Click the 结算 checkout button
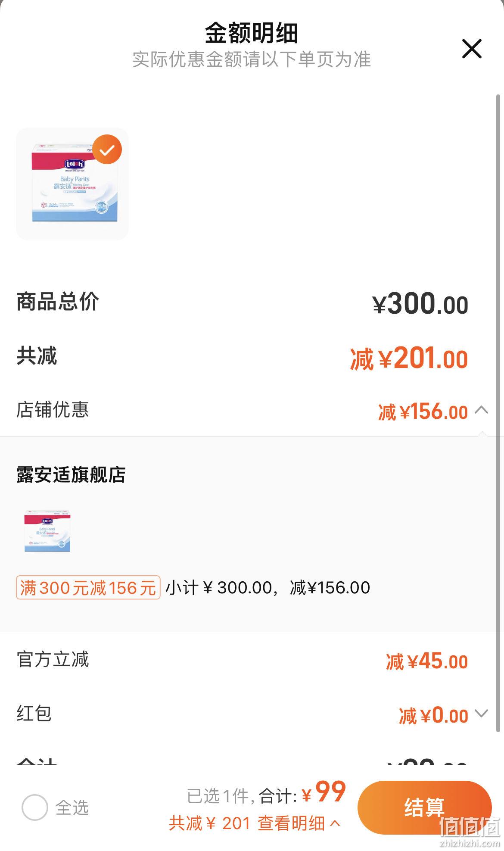 point(424,807)
